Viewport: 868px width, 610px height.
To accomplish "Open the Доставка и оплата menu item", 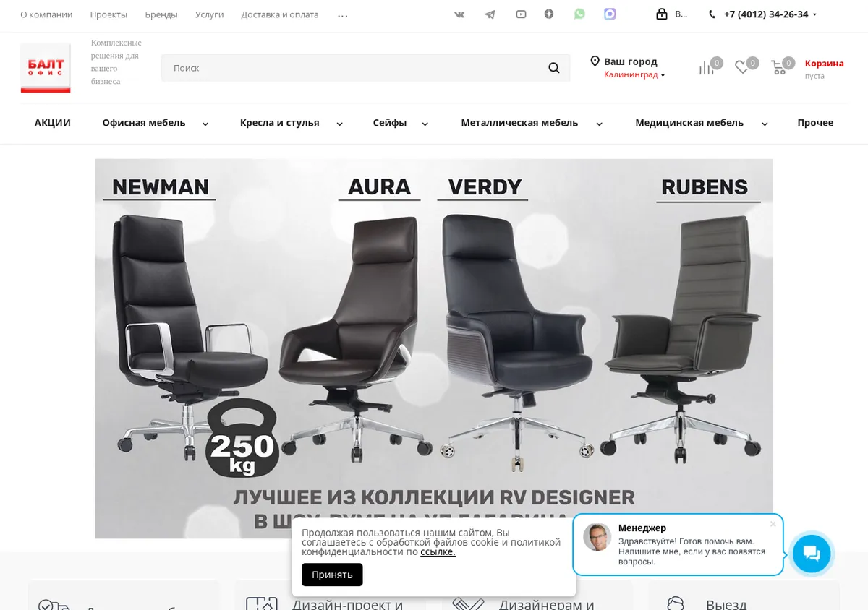I will point(280,14).
